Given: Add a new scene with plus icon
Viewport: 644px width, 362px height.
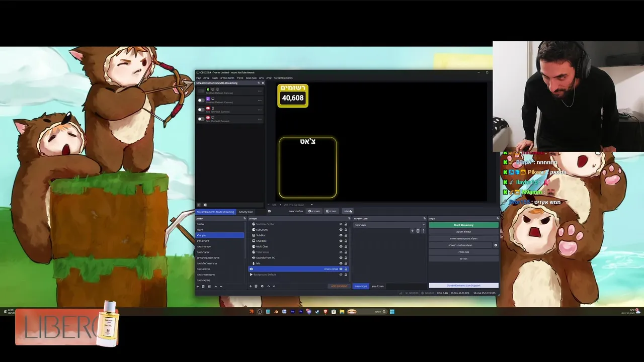Looking at the screenshot, I should 198,287.
